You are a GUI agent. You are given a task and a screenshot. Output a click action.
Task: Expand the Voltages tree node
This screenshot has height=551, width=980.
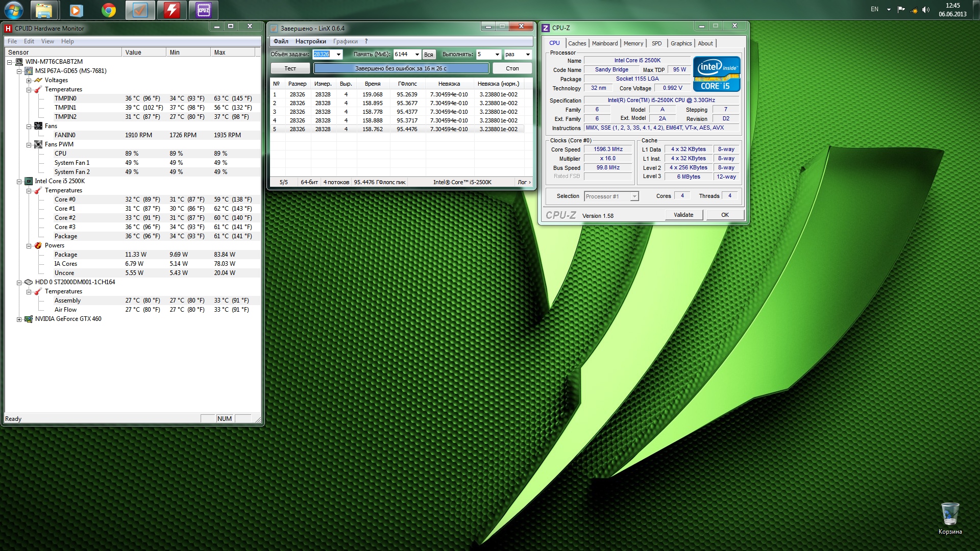click(x=29, y=81)
